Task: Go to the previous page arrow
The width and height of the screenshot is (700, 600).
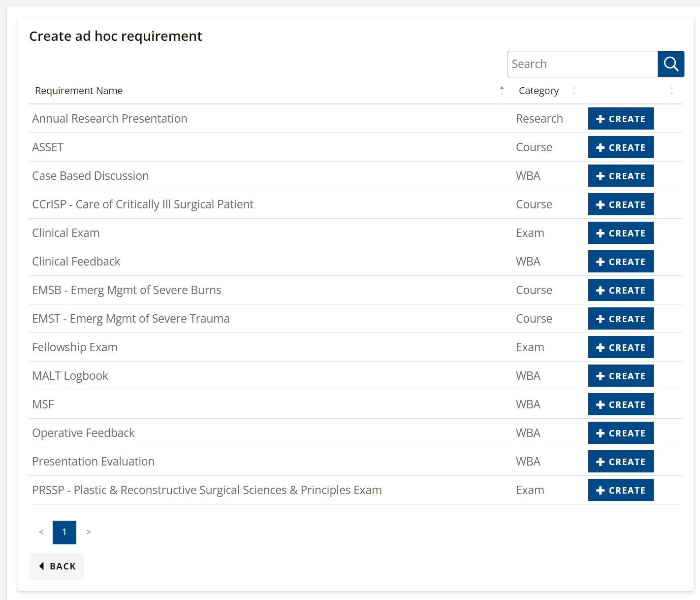Action: (x=41, y=532)
